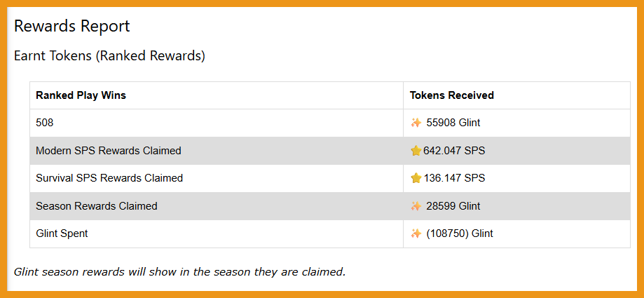The height and width of the screenshot is (298, 644).
Task: Click the sparkle icon beside (108750) Glint
Action: (x=416, y=233)
